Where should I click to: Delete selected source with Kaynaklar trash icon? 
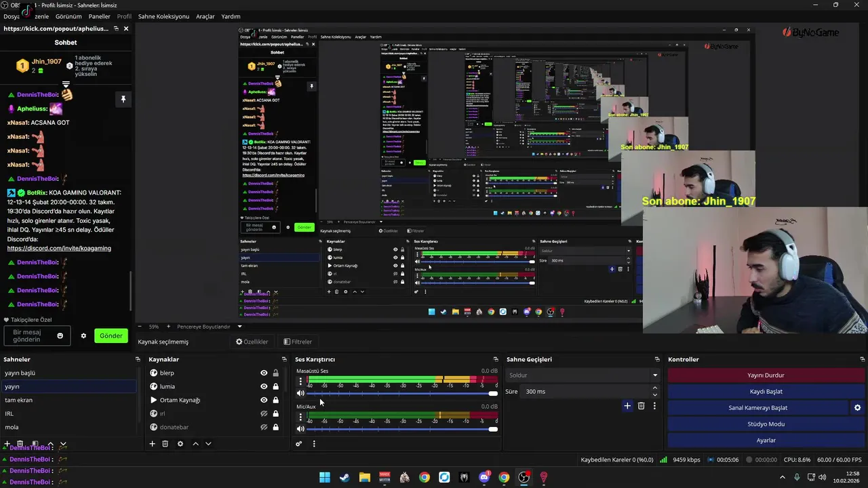165,444
